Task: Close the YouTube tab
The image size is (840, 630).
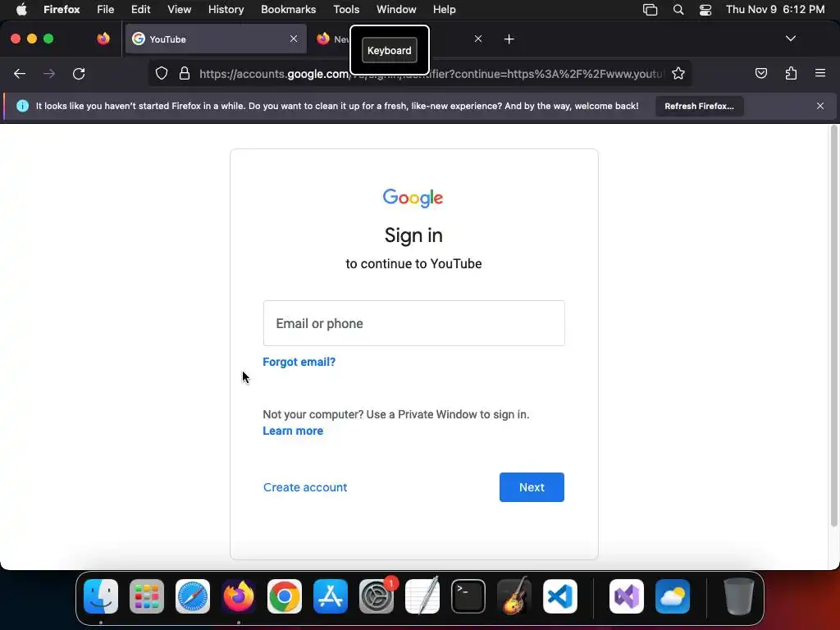Action: click(294, 39)
